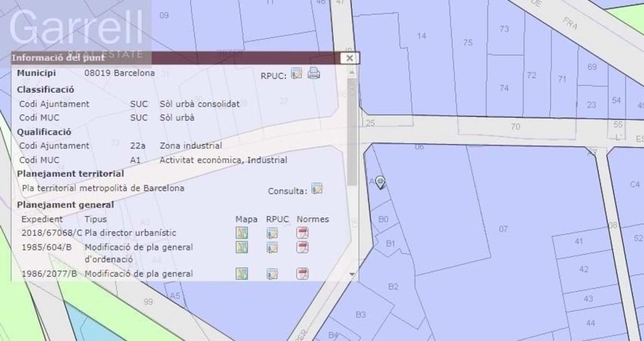Open the RPUC icon for expedient 1986/2077/B
644x341 pixels.
[273, 274]
